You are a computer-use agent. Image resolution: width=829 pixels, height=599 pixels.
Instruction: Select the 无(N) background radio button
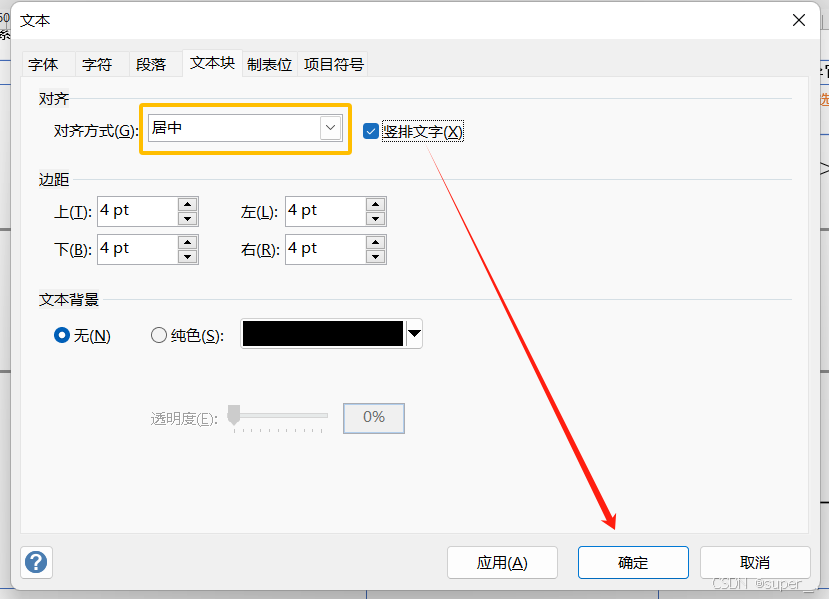coord(61,335)
